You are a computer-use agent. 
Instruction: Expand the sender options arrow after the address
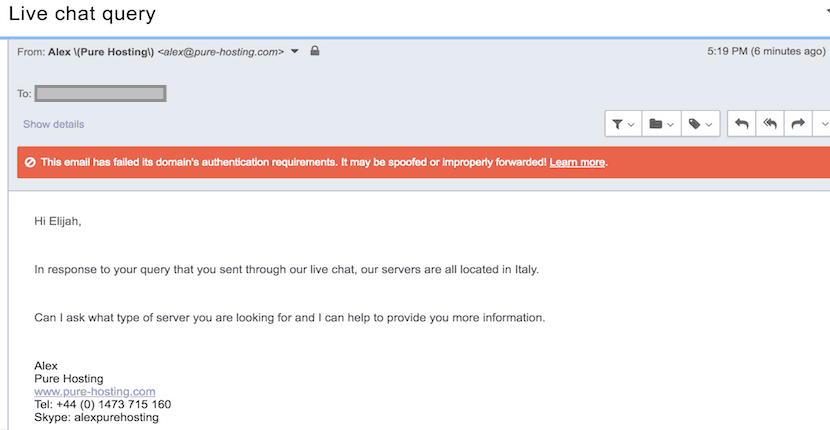[295, 51]
